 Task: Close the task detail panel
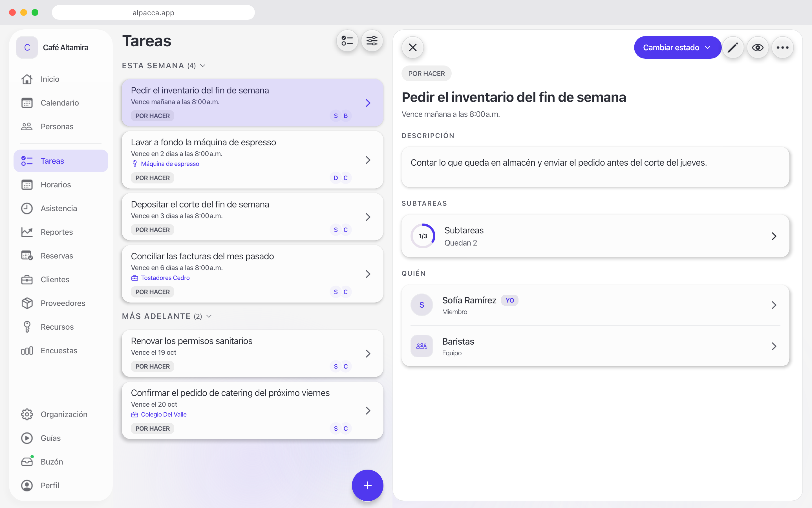pyautogui.click(x=413, y=47)
